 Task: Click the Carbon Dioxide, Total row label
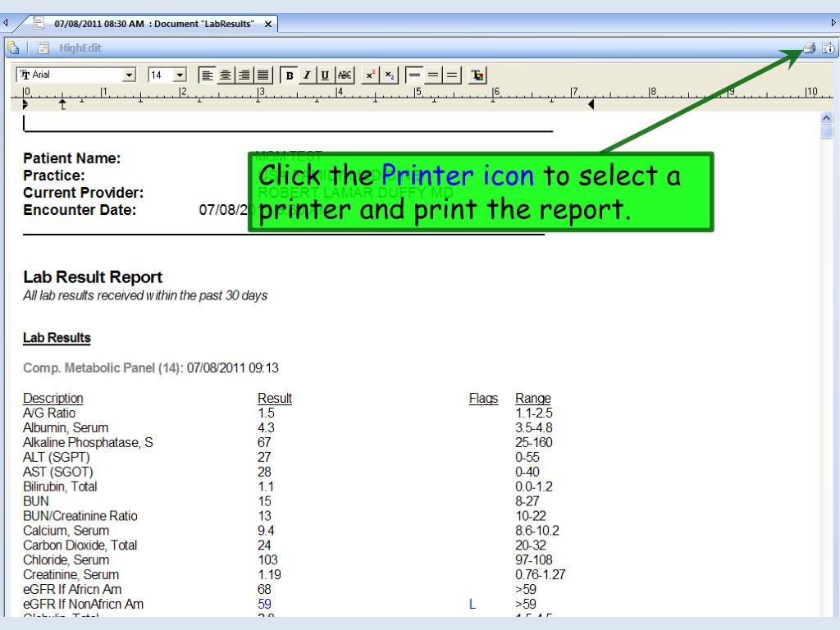[80, 546]
